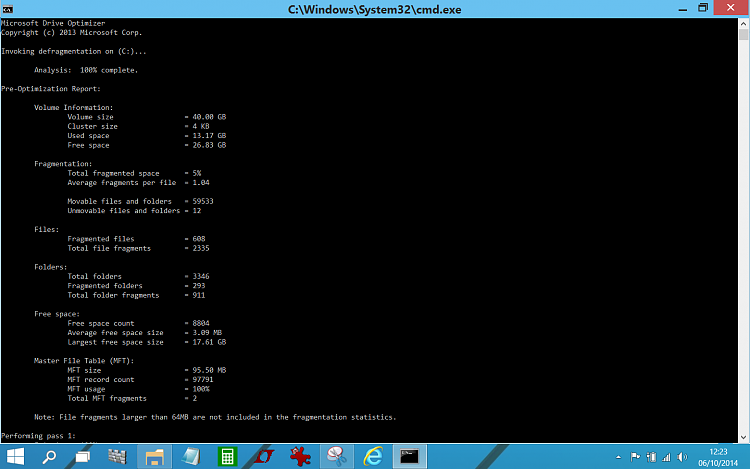Open File Explorer from the taskbar
Viewport: 750px width, 469px height.
154,457
